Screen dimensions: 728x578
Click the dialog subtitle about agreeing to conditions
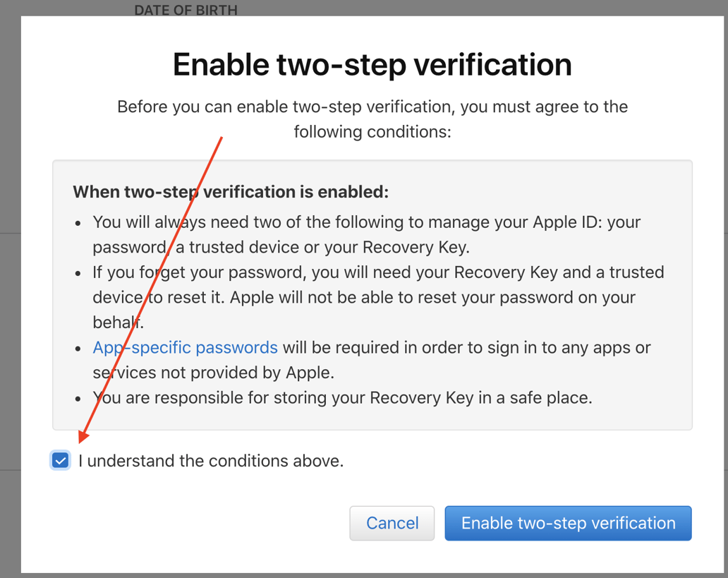[x=372, y=119]
